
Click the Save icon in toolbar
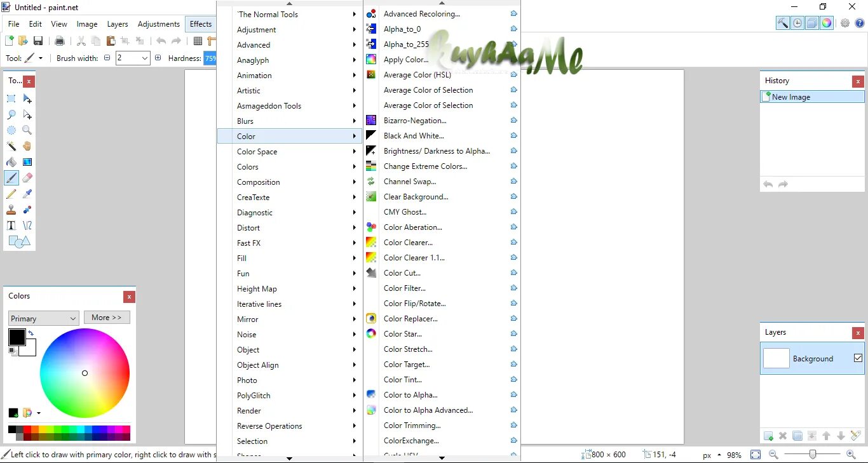38,41
